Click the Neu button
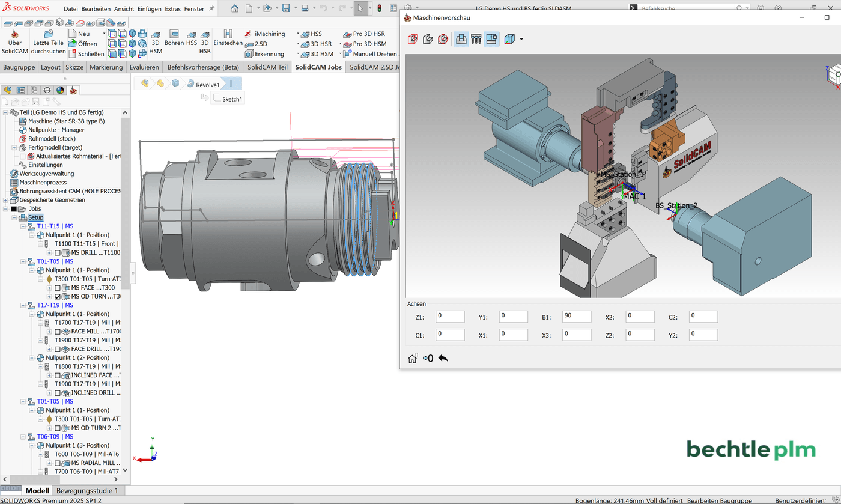The image size is (841, 504). pos(84,34)
